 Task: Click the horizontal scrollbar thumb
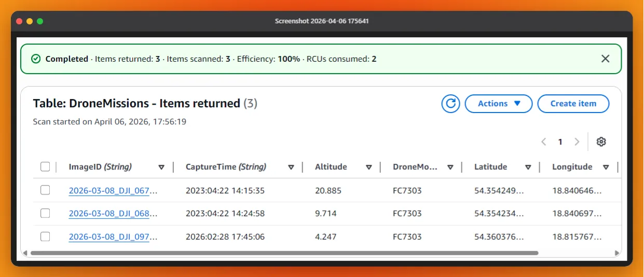[284, 253]
